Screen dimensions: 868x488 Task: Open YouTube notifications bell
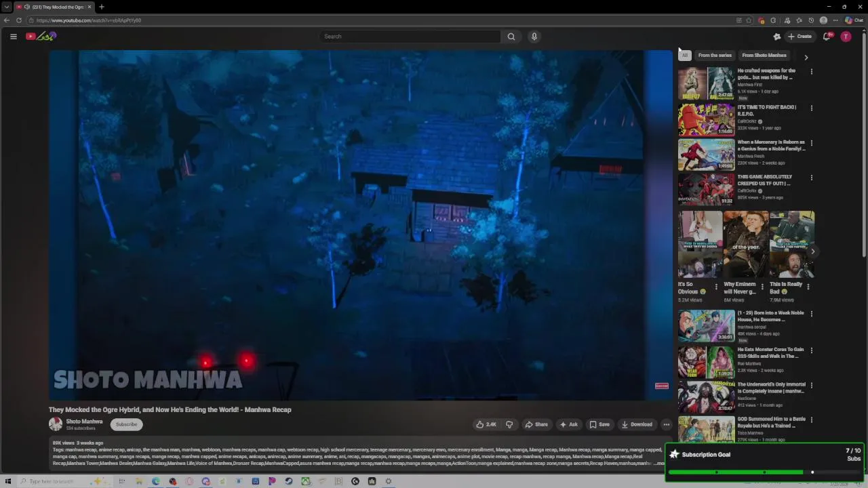(827, 37)
